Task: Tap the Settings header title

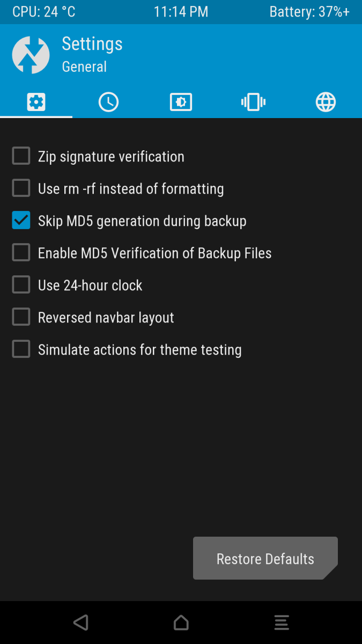Action: [x=92, y=44]
